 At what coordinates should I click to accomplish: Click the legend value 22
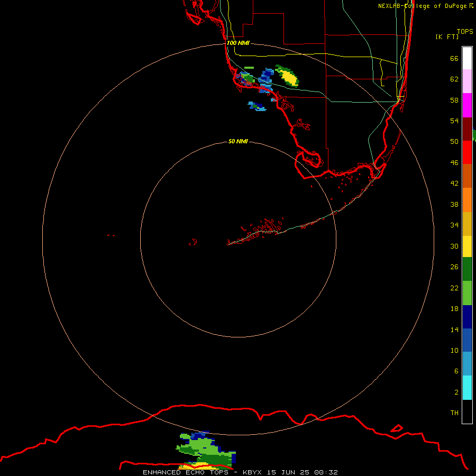[x=454, y=288]
